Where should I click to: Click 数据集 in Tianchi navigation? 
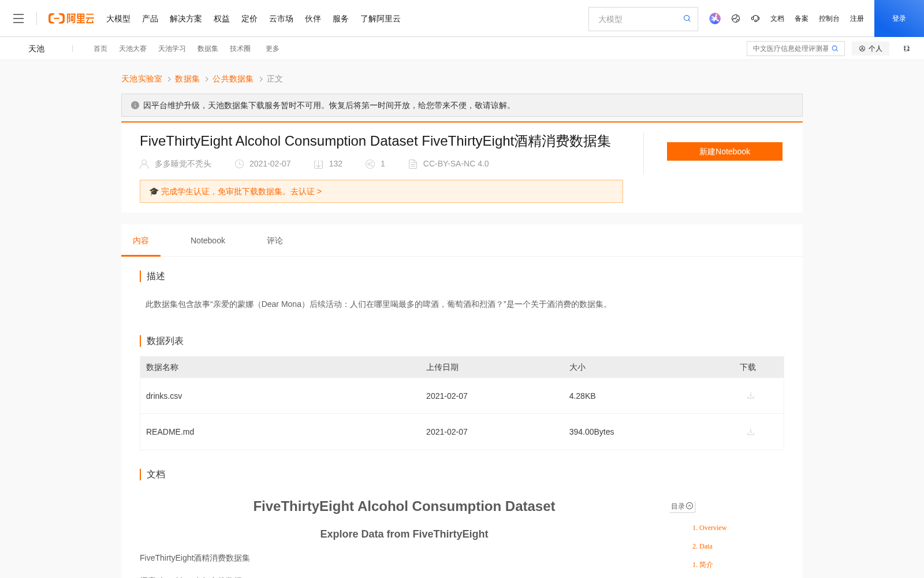click(x=208, y=49)
